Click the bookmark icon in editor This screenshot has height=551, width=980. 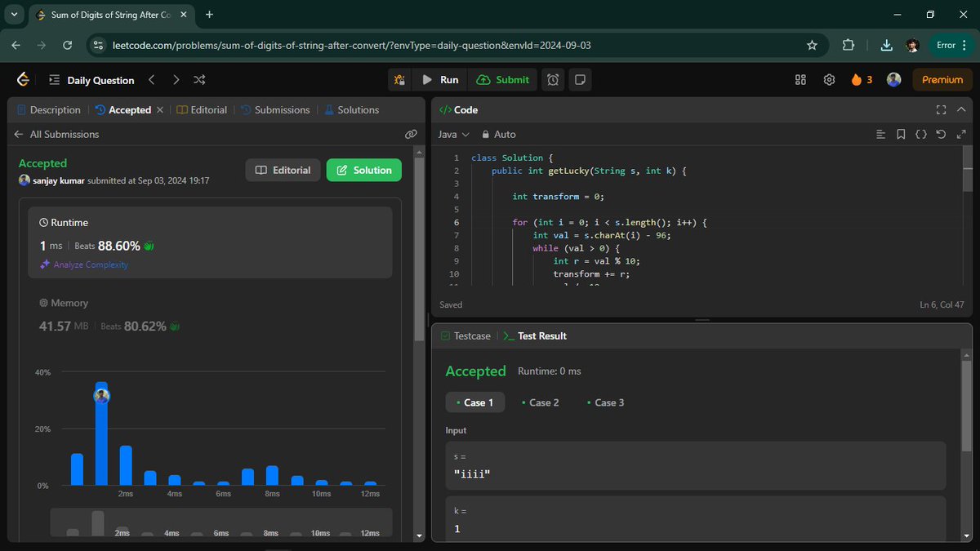click(901, 135)
